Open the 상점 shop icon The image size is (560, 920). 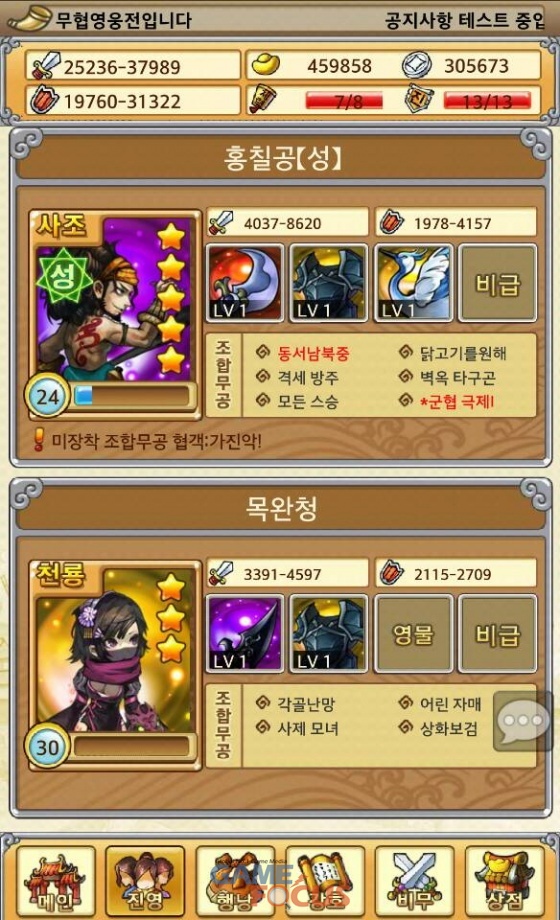tap(504, 880)
